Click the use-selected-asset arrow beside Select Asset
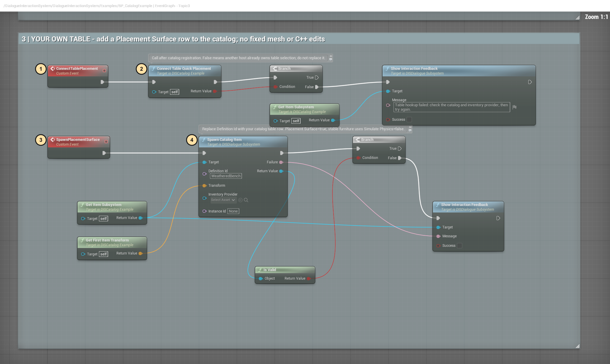This screenshot has width=610, height=364. [x=240, y=200]
